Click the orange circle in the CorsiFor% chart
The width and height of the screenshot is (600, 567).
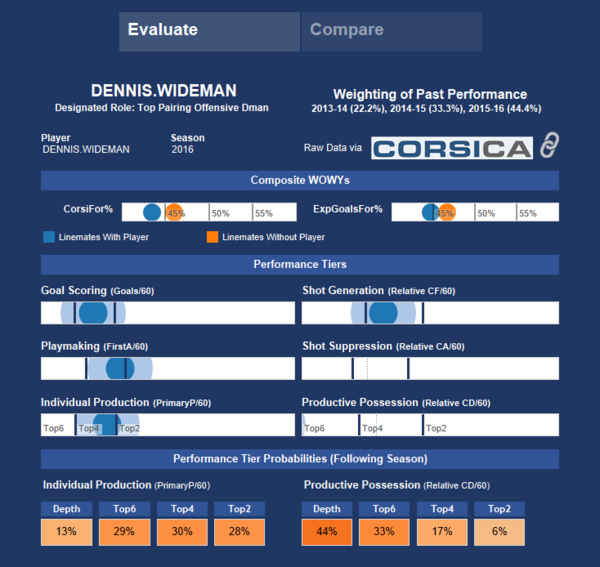174,212
